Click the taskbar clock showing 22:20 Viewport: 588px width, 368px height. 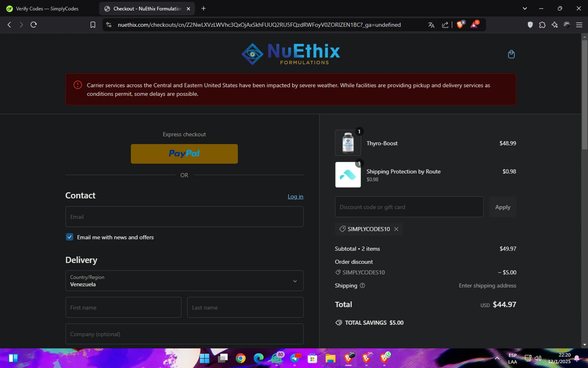coord(559,358)
